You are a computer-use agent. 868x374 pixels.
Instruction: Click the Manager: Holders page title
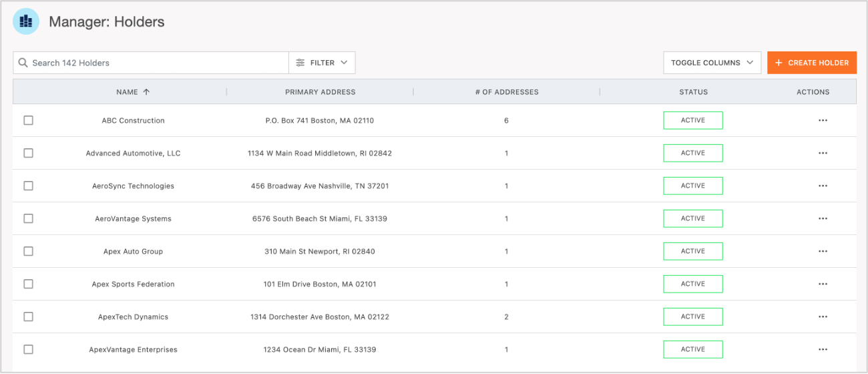[x=107, y=22]
